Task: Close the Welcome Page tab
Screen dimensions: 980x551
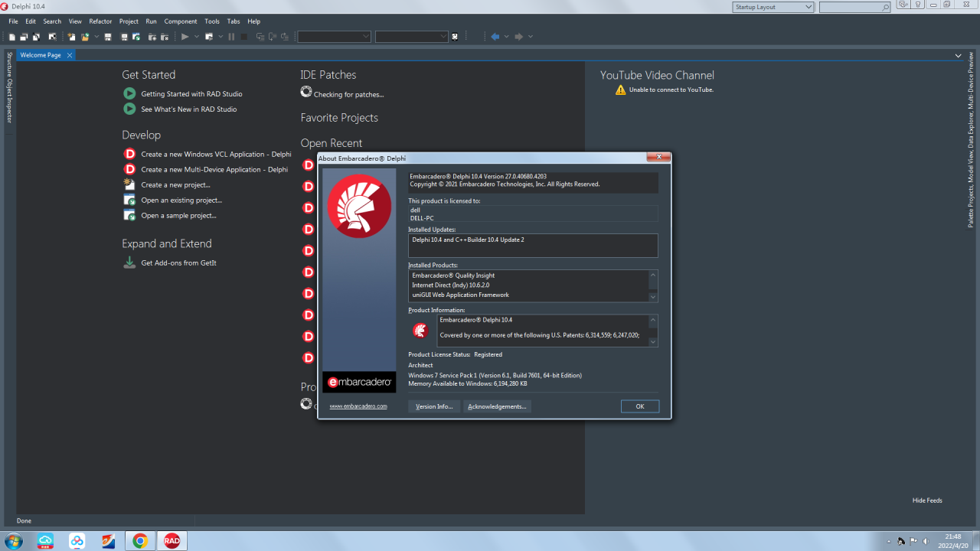Action: [69, 55]
